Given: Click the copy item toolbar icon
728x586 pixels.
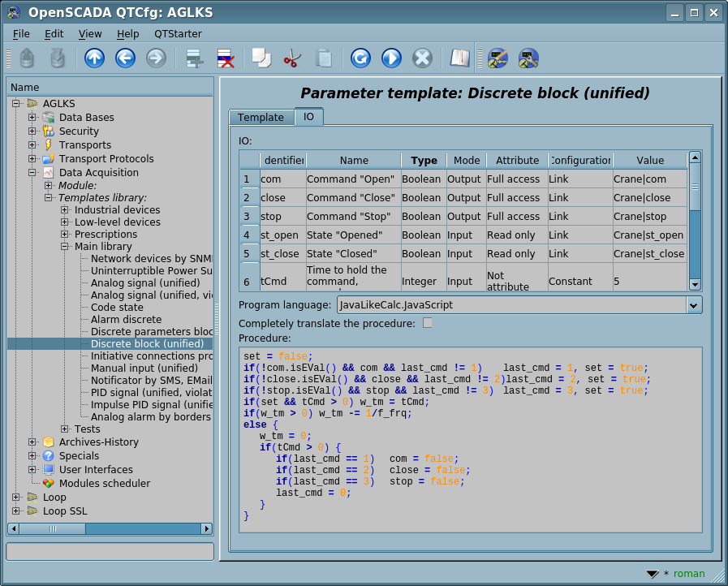Looking at the screenshot, I should [x=261, y=58].
